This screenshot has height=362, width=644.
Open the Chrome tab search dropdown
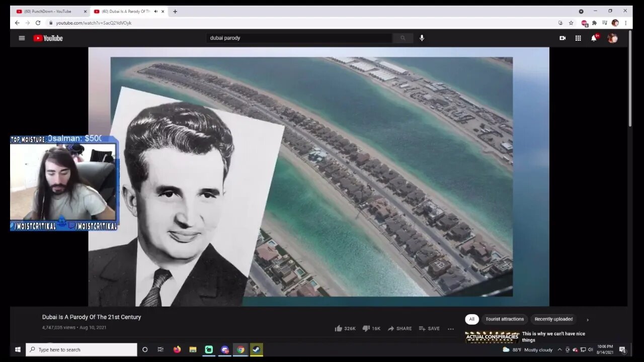[581, 11]
